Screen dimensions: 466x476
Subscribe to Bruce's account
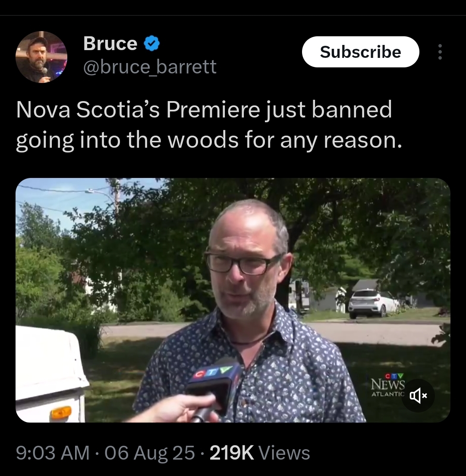coord(360,52)
